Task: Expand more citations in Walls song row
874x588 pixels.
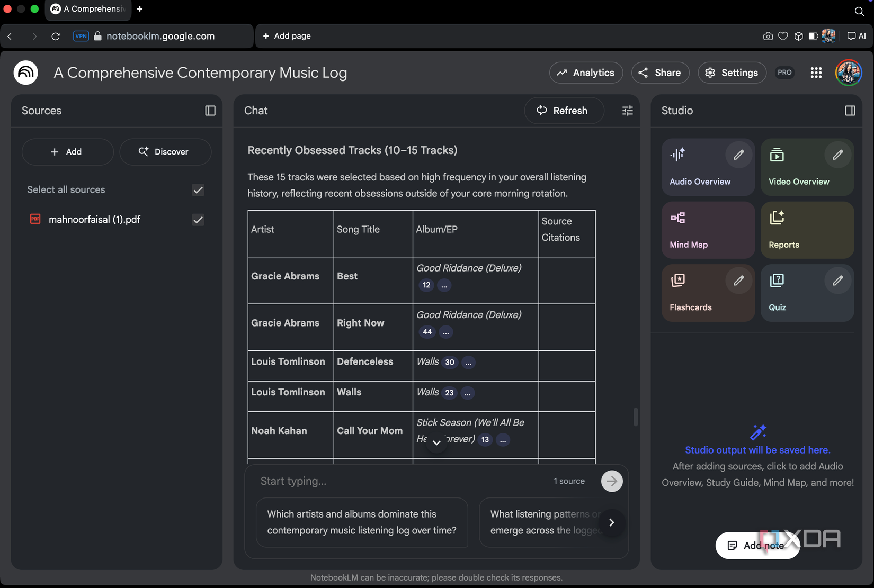Action: click(467, 393)
